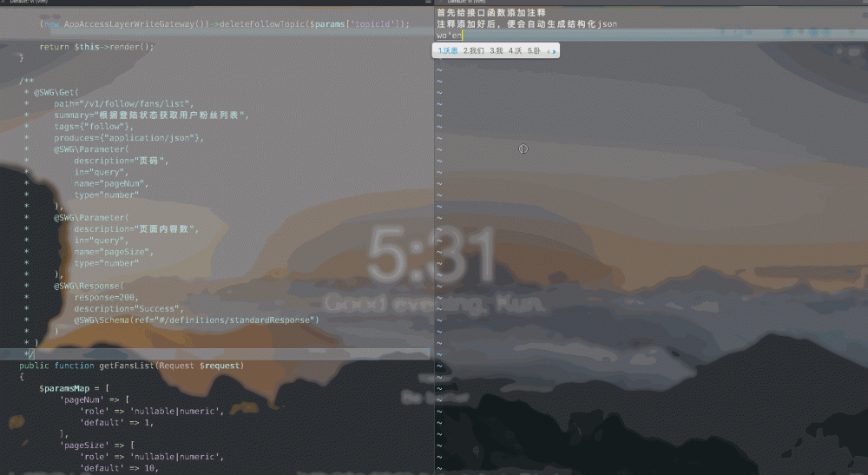The width and height of the screenshot is (868, 475).
Task: Click name="pageNum" line
Action: 111,183
